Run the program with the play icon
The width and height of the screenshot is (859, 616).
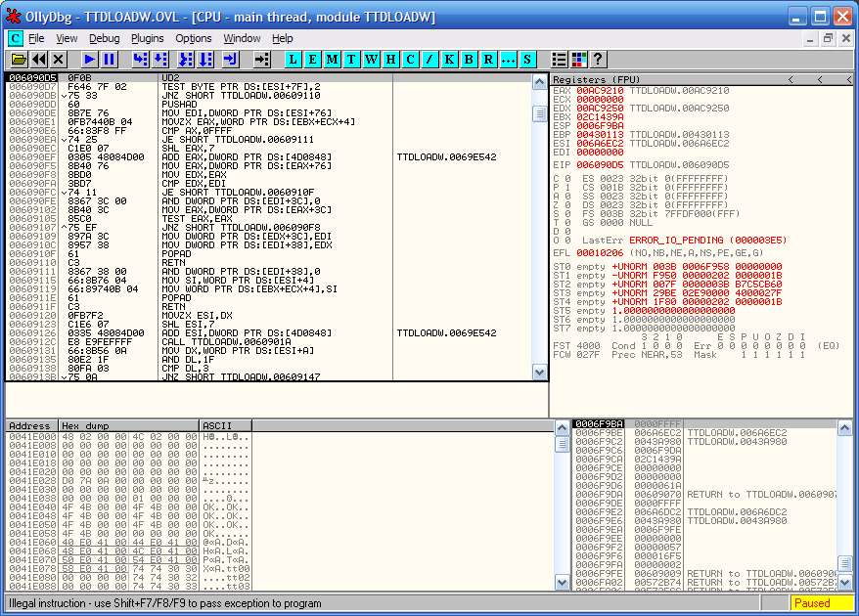89,59
